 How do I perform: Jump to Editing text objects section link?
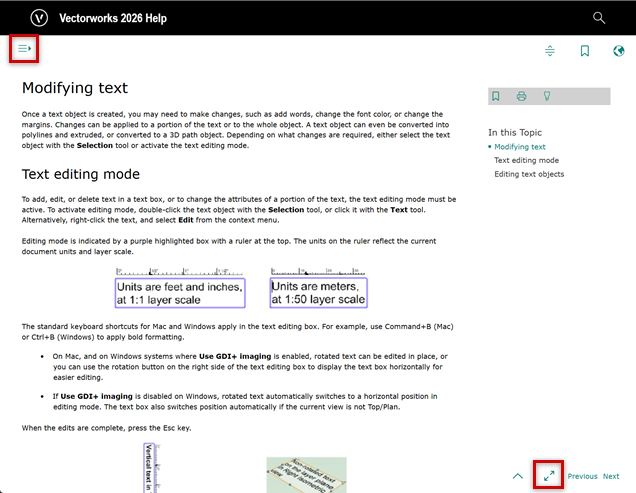tap(529, 174)
